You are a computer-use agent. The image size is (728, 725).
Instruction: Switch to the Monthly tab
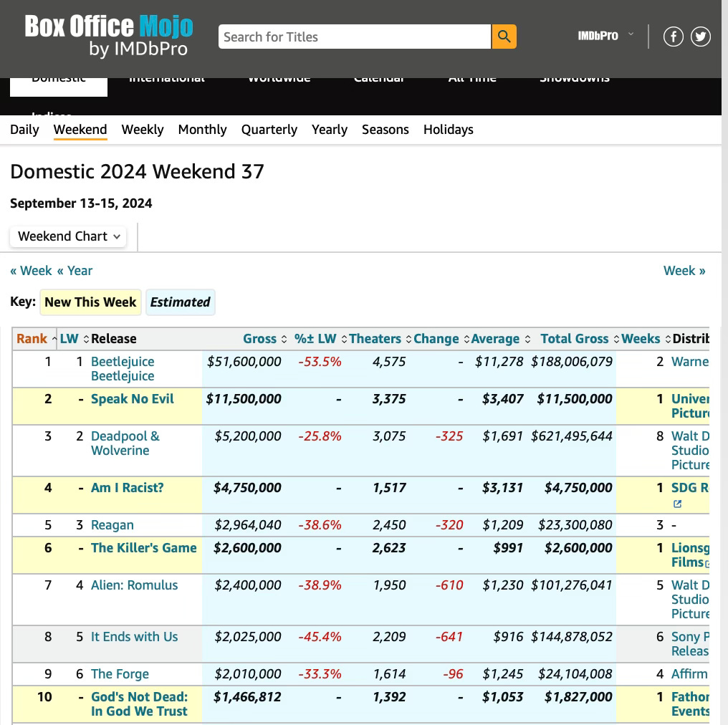tap(203, 130)
